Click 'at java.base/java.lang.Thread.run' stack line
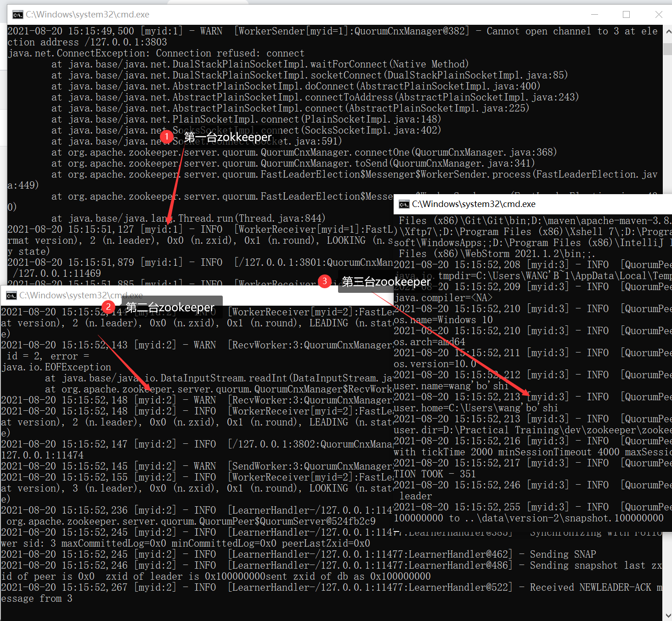The image size is (672, 621). pyautogui.click(x=188, y=218)
